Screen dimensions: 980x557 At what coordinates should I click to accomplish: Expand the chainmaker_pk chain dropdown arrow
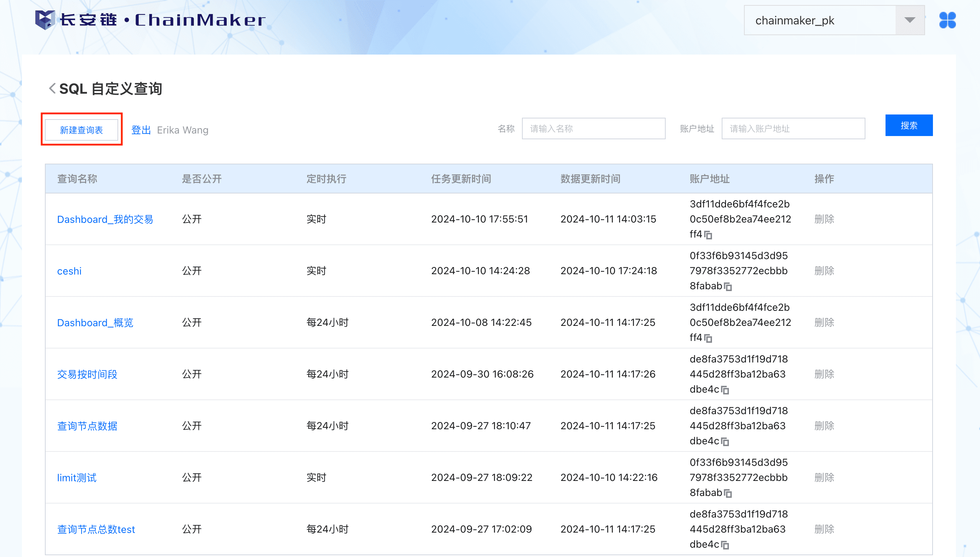pos(910,20)
